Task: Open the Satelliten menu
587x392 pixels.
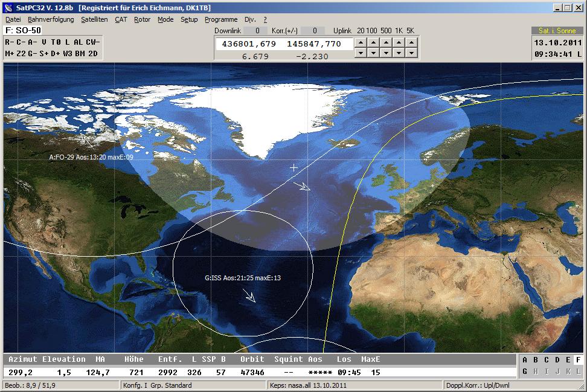Action: 94,19
